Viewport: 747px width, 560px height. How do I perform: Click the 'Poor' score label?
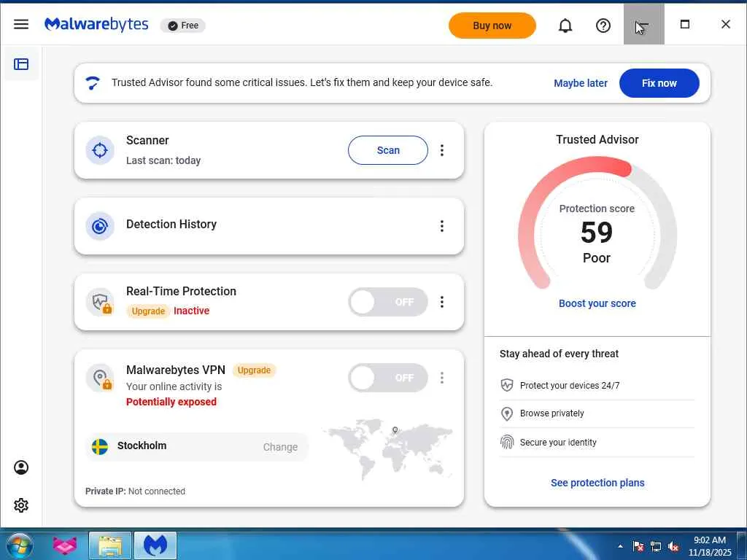point(597,258)
